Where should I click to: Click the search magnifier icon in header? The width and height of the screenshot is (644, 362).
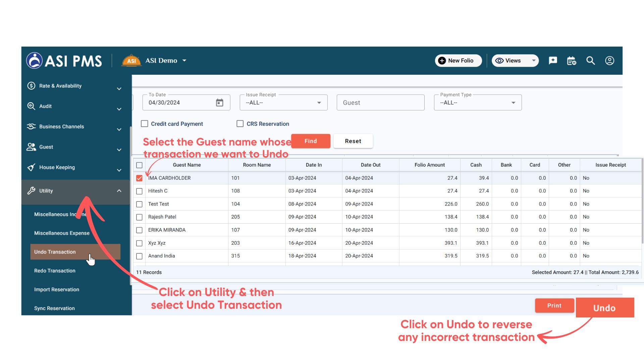point(590,61)
